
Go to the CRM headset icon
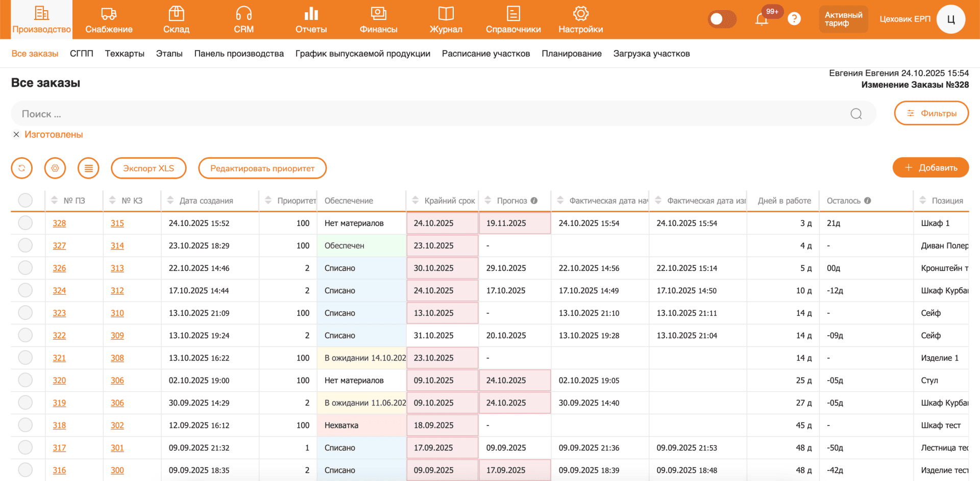243,13
